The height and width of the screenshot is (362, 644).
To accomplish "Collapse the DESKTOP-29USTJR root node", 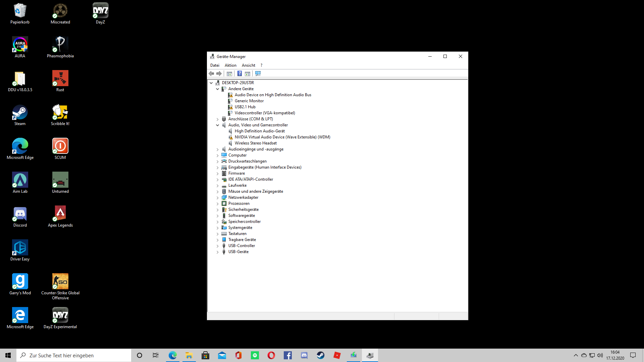I will [x=211, y=83].
